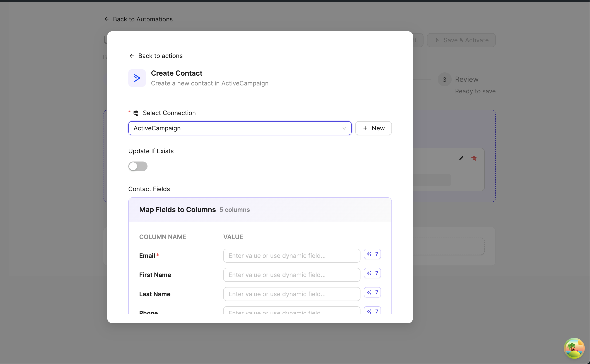Click the '5 columns' count label
The height and width of the screenshot is (364, 590).
[235, 210]
